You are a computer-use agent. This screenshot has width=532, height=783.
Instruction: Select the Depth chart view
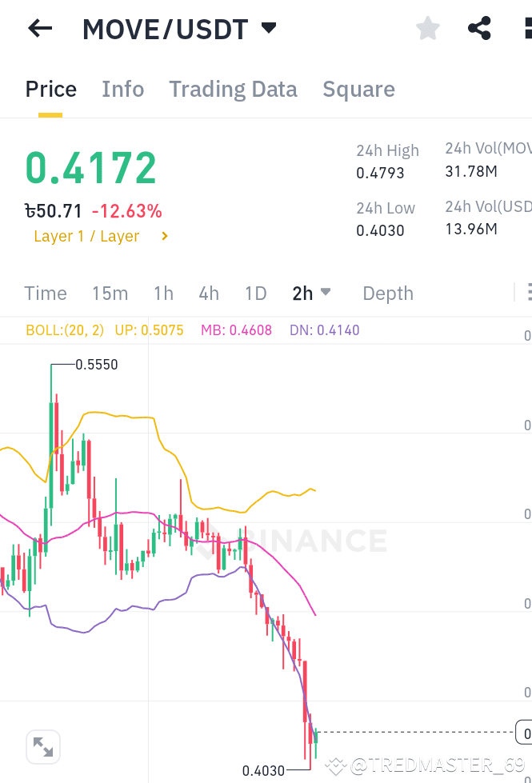pyautogui.click(x=387, y=294)
